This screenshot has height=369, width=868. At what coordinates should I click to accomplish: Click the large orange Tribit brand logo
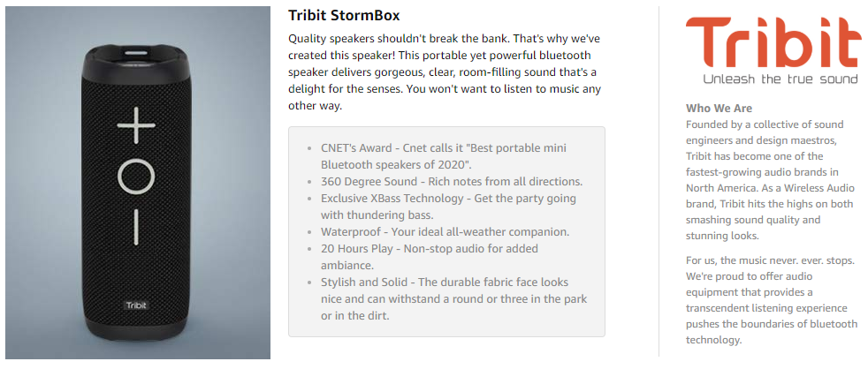tap(772, 41)
